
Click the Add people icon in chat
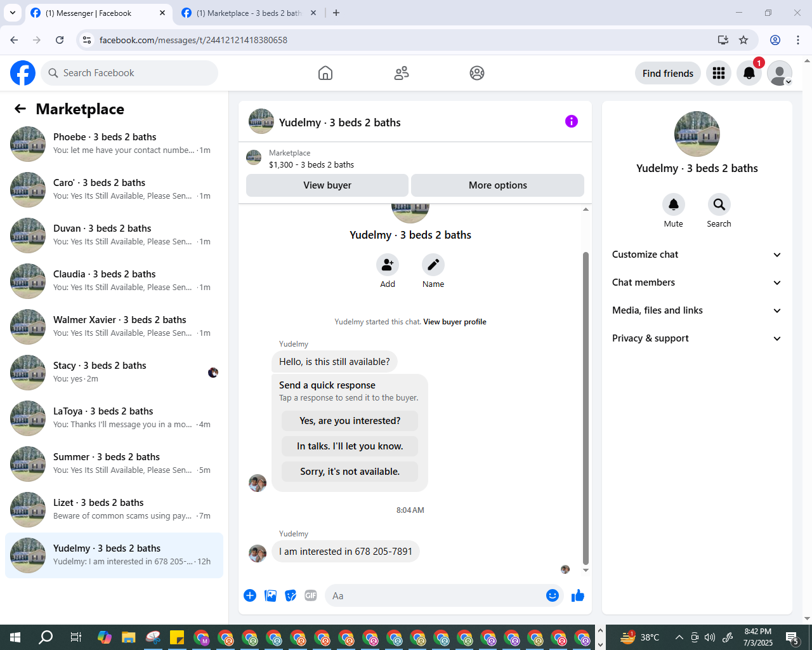coord(388,265)
